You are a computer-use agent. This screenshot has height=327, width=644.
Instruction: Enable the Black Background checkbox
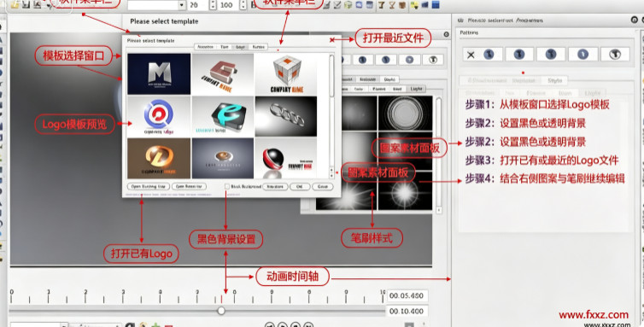click(x=226, y=186)
